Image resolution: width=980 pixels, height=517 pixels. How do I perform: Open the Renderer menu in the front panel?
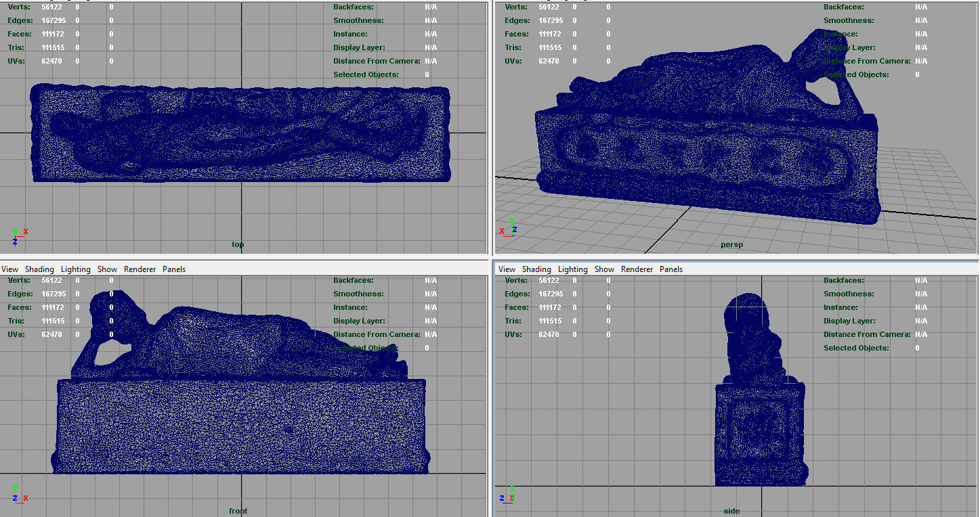coord(140,269)
